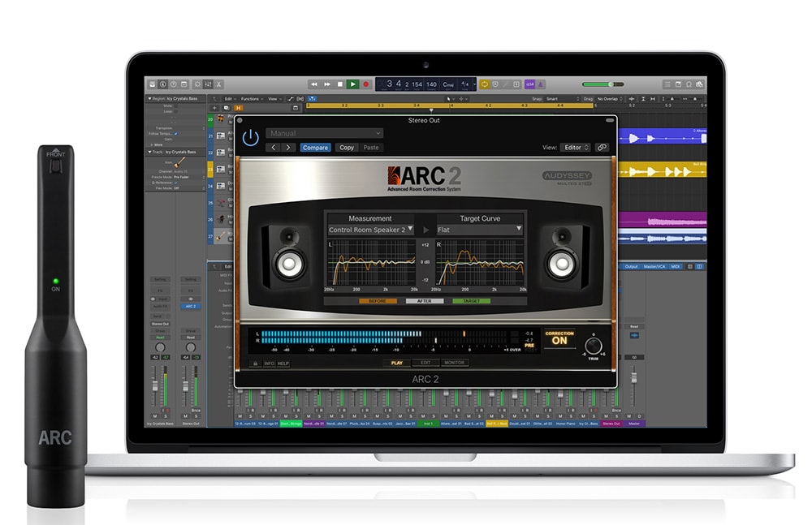Click the ARC 2 lock icon
The height and width of the screenshot is (525, 812).
[255, 364]
